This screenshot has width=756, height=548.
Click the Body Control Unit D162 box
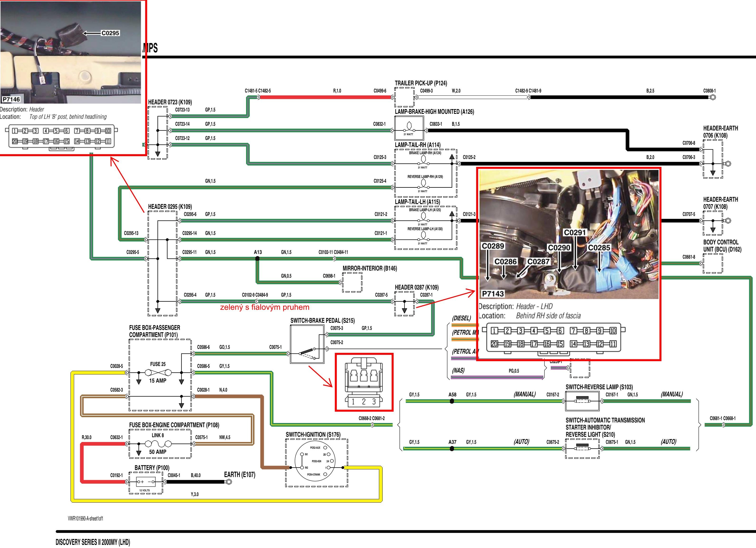click(x=713, y=263)
